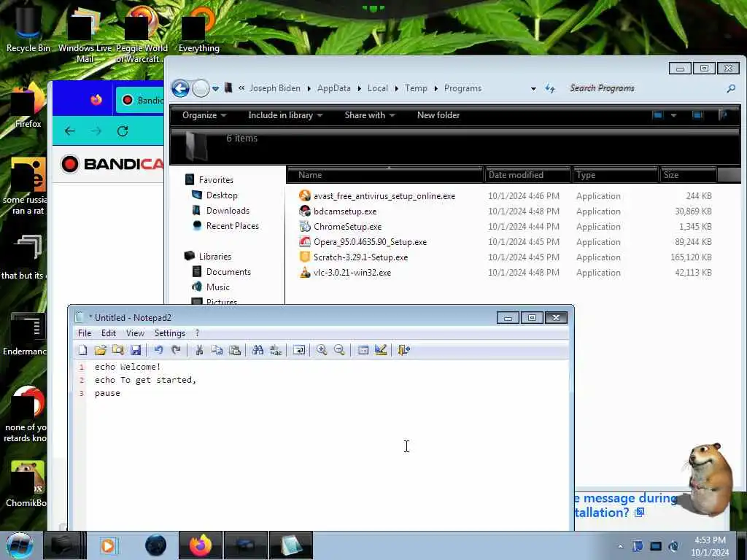This screenshot has height=560, width=747.
Task: Open the view options dropdown arrow
Action: tap(673, 115)
